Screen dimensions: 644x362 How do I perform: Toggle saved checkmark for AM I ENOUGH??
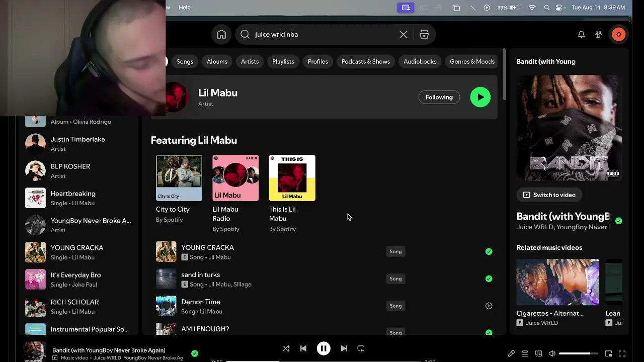point(489,332)
